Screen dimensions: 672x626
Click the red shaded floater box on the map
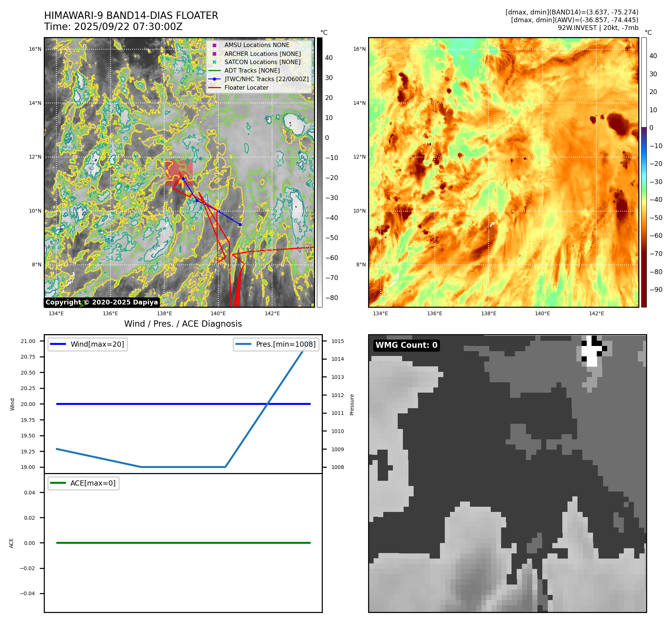[179, 173]
